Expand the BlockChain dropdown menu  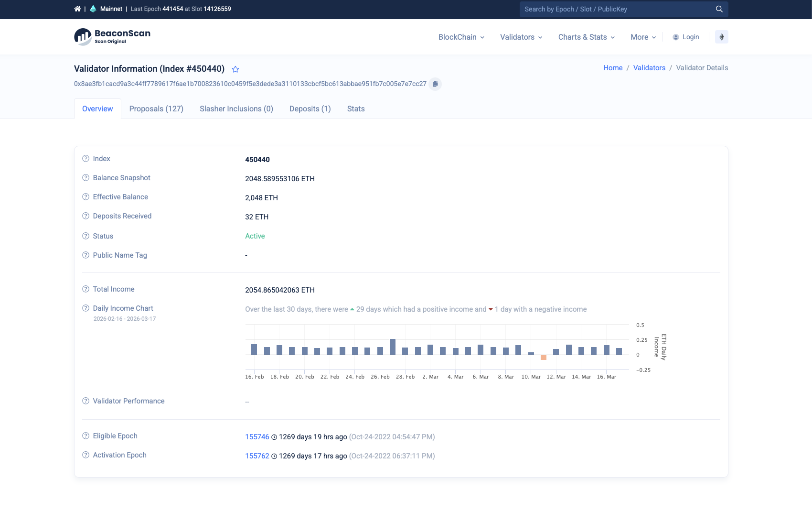click(x=461, y=37)
